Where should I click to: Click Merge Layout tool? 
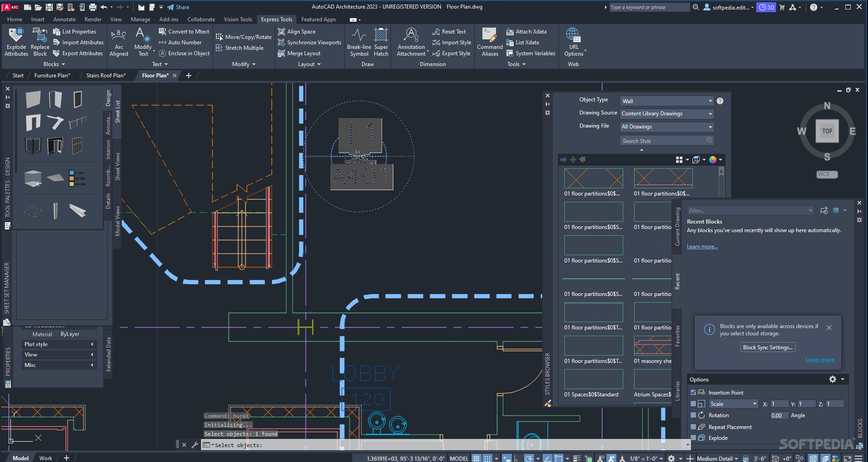tap(299, 53)
